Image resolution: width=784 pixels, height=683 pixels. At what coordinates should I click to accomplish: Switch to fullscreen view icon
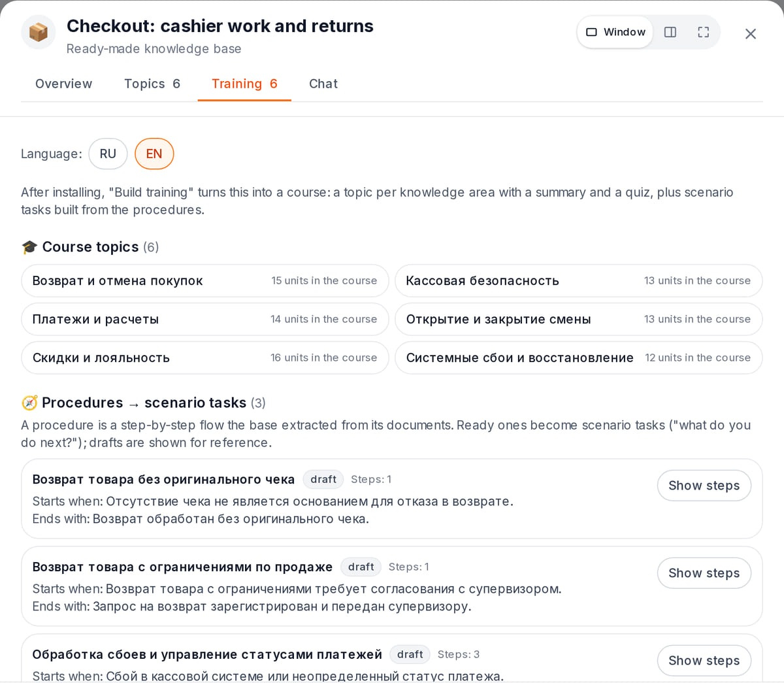click(704, 32)
